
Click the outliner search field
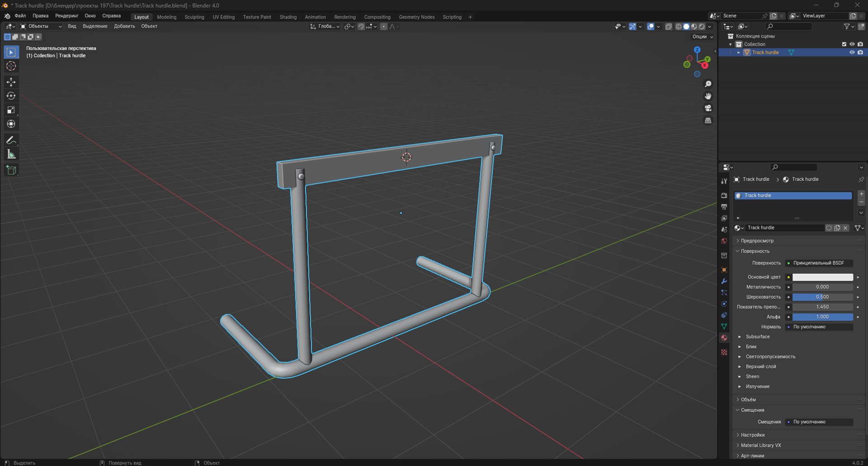[x=789, y=27]
